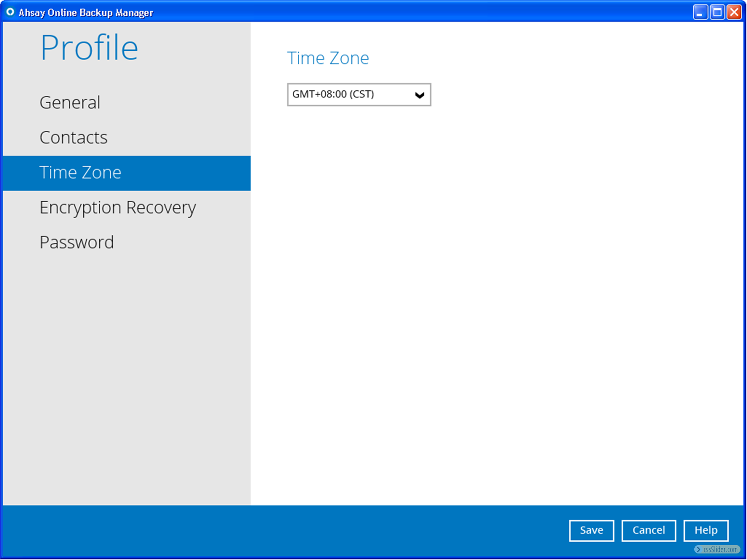Follow the cssSlider.com link

[x=720, y=550]
